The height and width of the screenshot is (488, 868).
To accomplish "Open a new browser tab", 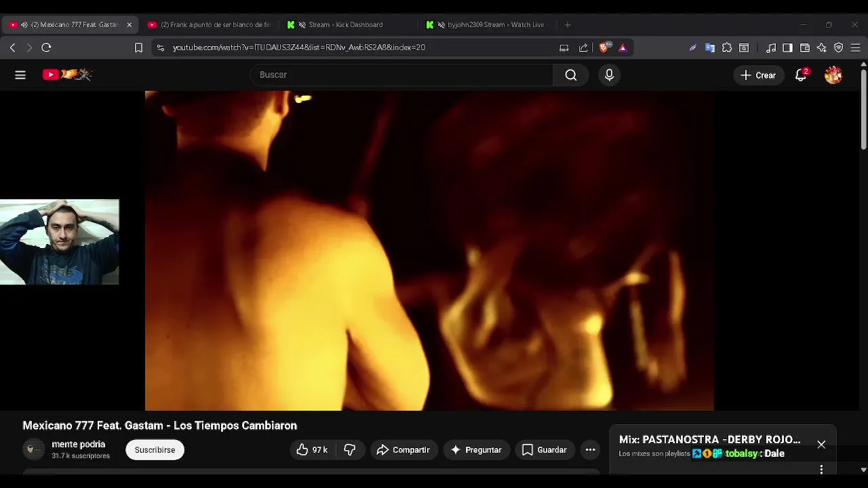I will point(568,24).
